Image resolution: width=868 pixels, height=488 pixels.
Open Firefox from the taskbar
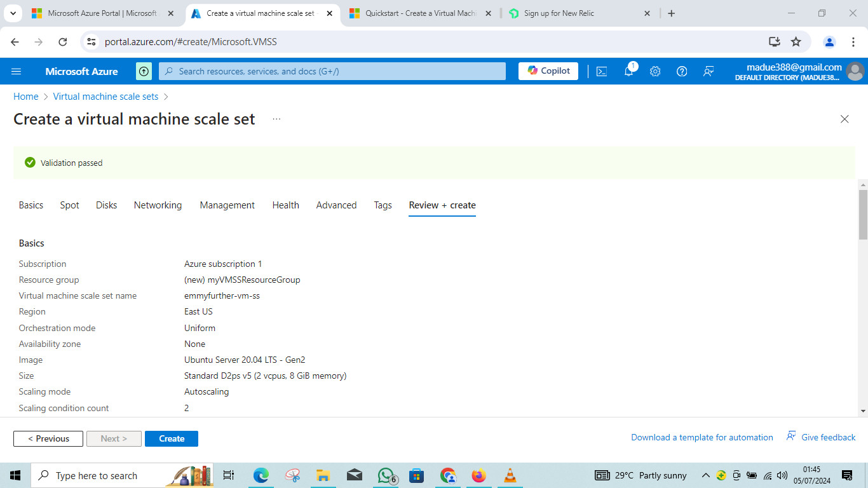coord(478,475)
